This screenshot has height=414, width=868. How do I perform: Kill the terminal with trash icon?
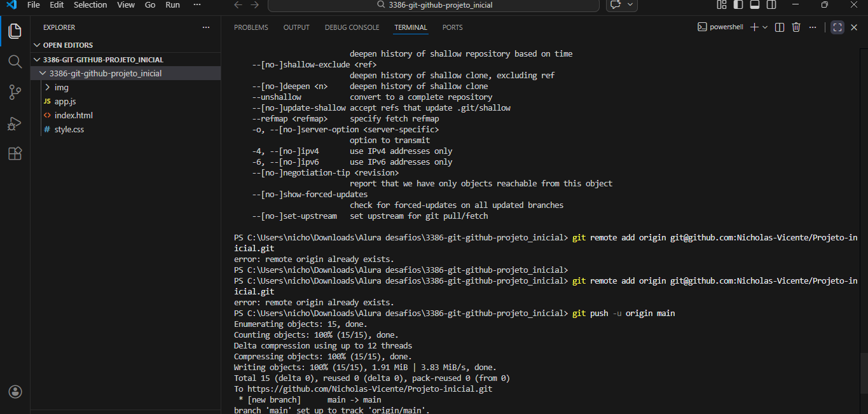coord(796,27)
